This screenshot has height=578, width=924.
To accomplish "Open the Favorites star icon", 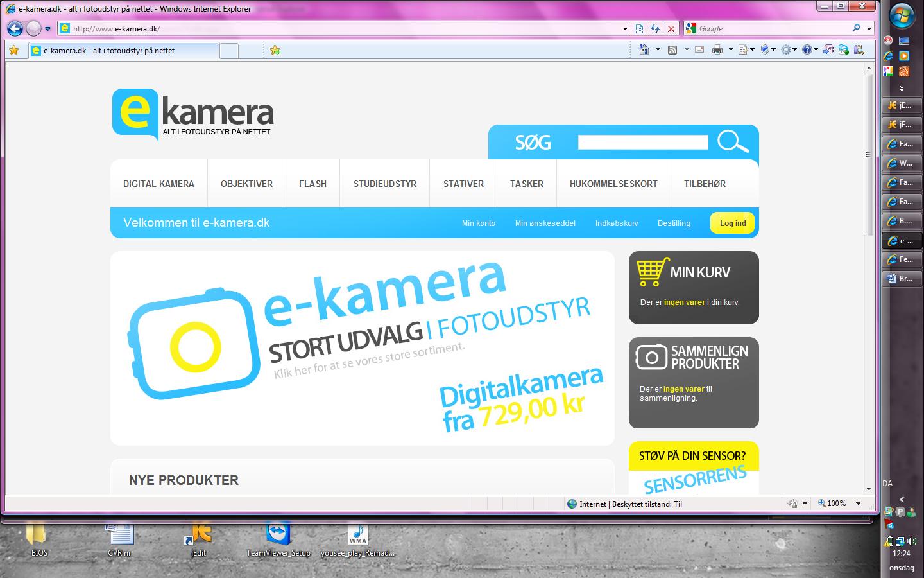I will (13, 50).
